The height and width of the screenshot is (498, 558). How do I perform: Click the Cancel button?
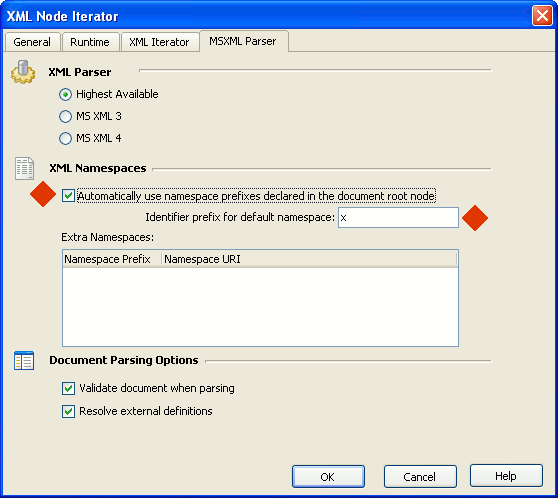(420, 477)
